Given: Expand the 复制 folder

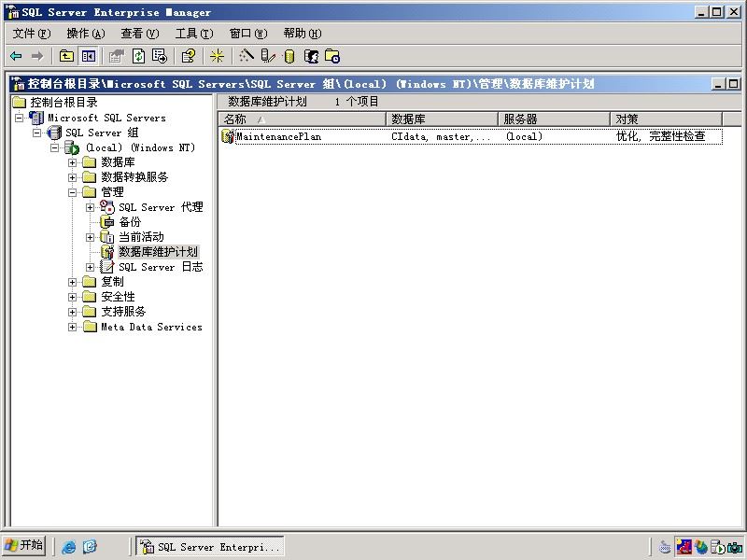Looking at the screenshot, I should 73,282.
